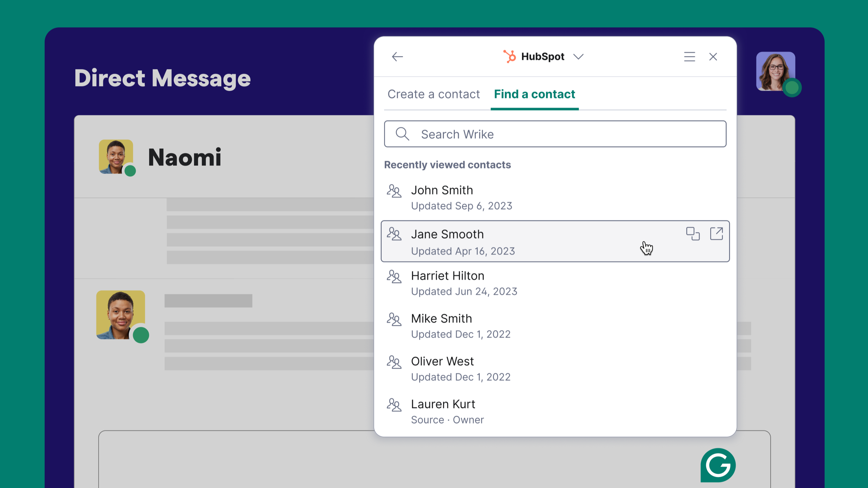Click John Smith's contact person icon
Image resolution: width=868 pixels, height=488 pixels.
pos(395,191)
